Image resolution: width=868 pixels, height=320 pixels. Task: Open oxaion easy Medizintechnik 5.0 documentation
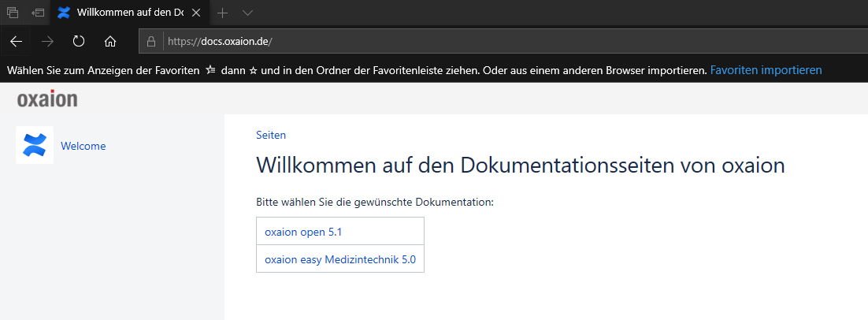click(339, 259)
